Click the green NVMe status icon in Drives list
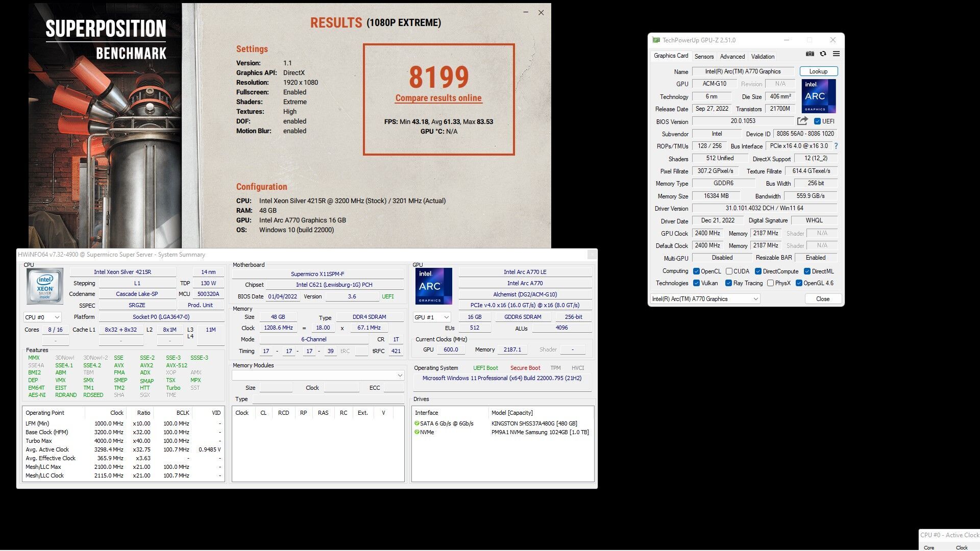This screenshot has height=551, width=980. point(416,432)
